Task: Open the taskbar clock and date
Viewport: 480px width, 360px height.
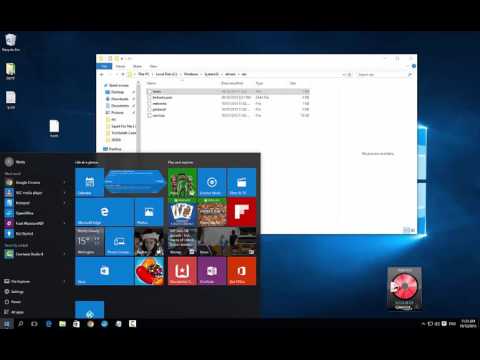Action: tap(468, 324)
